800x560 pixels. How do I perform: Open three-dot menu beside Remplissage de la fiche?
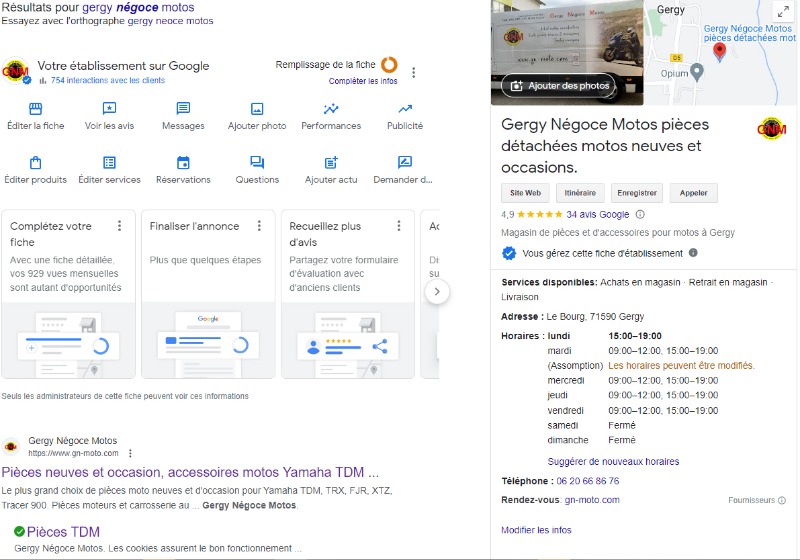(414, 73)
